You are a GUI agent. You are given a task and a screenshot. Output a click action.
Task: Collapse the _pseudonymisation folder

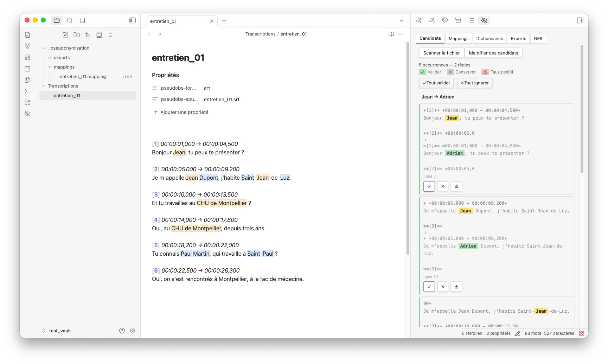(44, 48)
